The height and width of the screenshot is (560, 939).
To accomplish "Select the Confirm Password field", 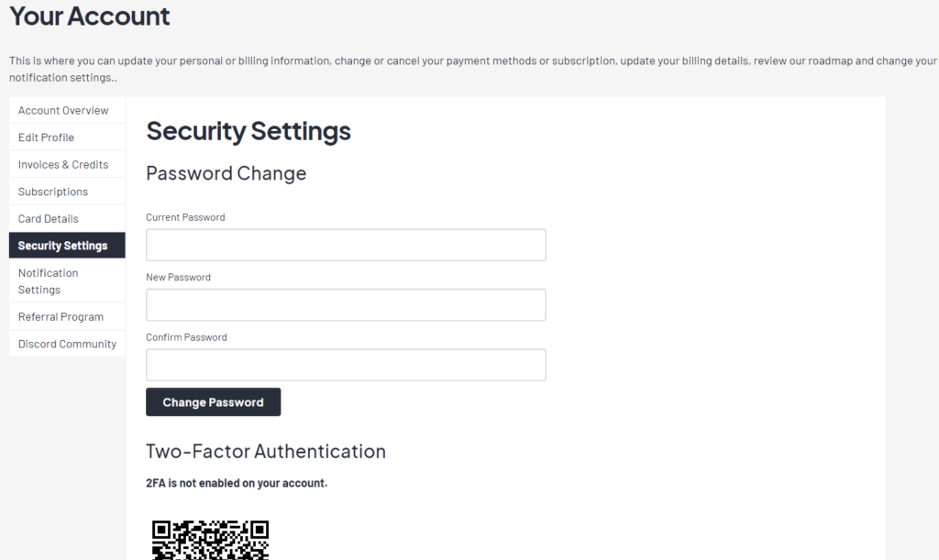I will pyautogui.click(x=346, y=364).
